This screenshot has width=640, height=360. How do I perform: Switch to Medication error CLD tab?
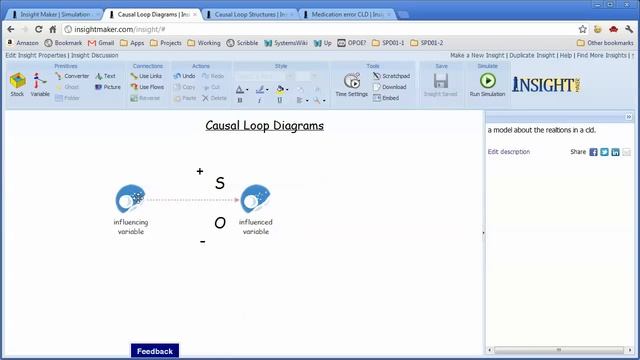[347, 14]
